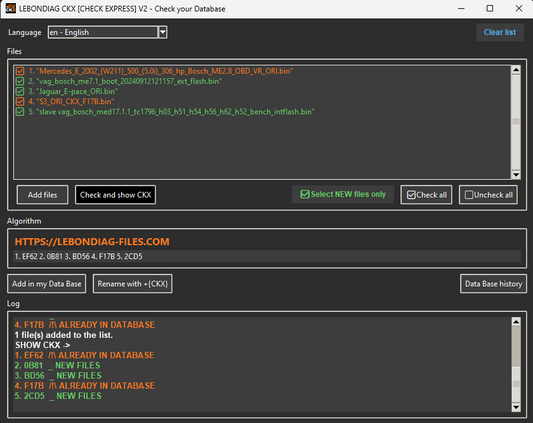Click the Uncheck all button

[488, 195]
